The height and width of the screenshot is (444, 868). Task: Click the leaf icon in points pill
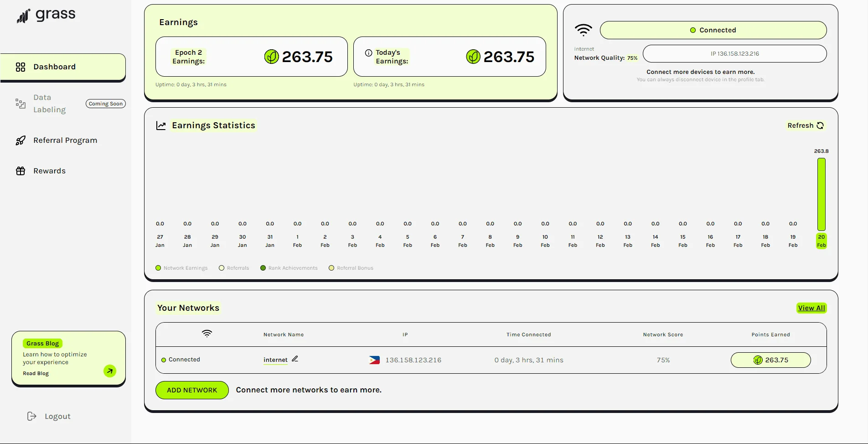point(758,360)
